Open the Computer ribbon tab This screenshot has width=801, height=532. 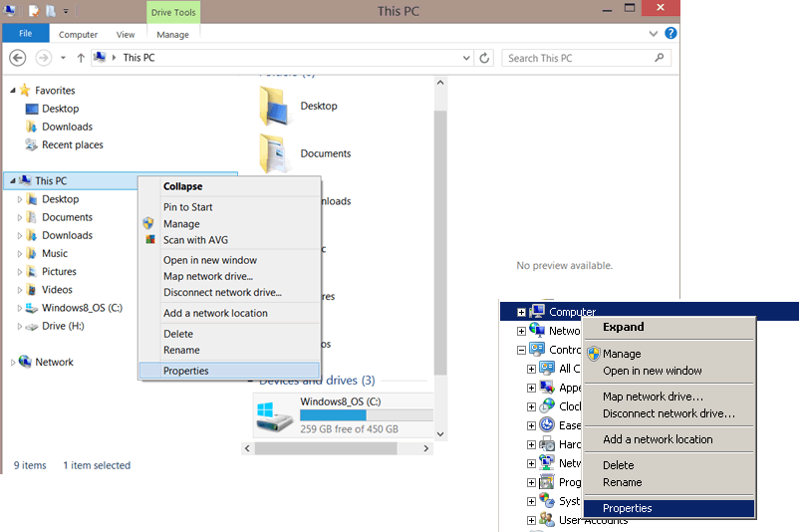coord(78,34)
